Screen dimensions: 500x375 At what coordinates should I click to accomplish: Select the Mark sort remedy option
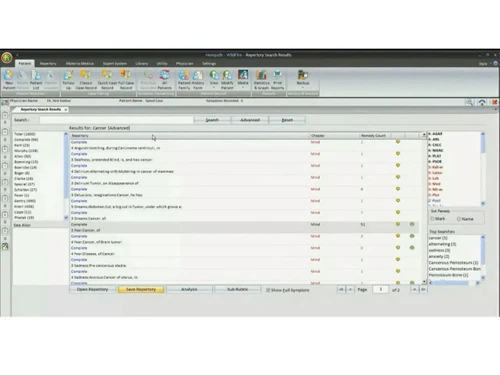point(432,219)
